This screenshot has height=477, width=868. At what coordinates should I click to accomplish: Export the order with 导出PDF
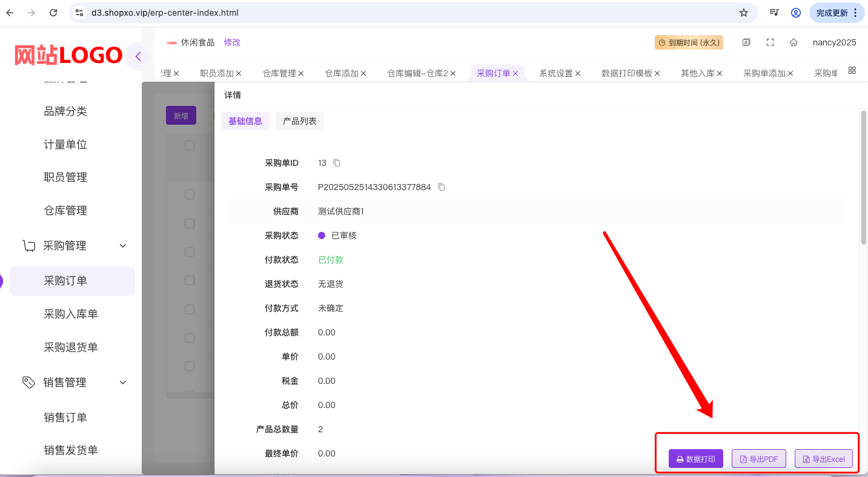[x=759, y=459]
